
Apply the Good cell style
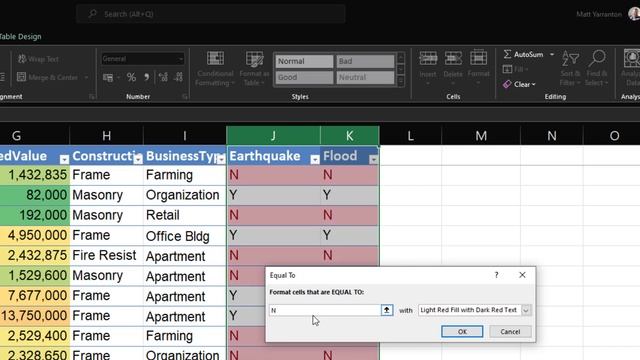pyautogui.click(x=304, y=77)
